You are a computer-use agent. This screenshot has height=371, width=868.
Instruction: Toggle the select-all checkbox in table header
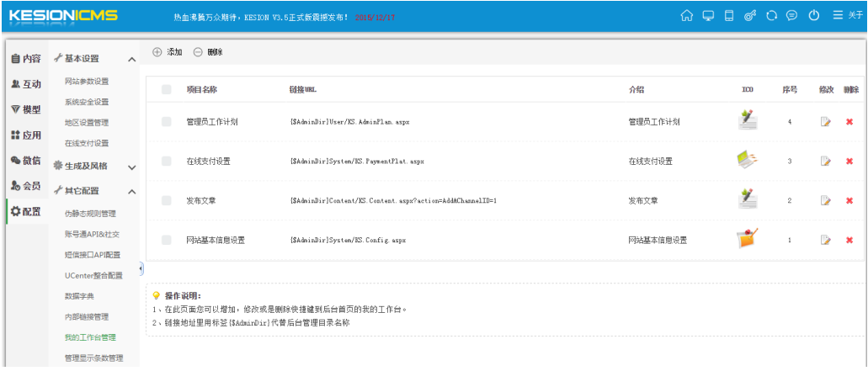pyautogui.click(x=166, y=89)
